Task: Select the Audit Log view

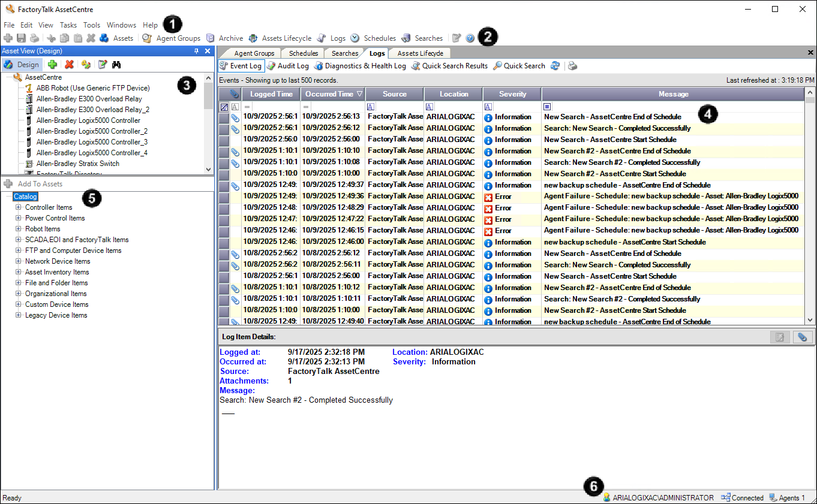Action: click(288, 66)
